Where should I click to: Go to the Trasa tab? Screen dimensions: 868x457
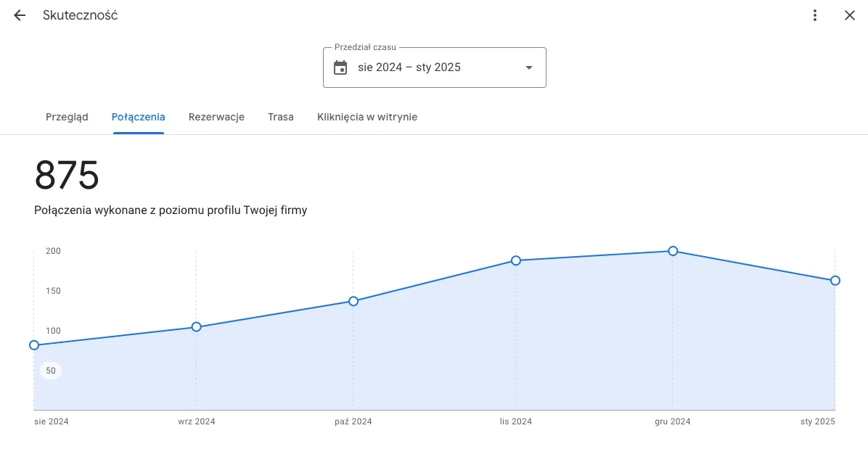[x=280, y=117]
